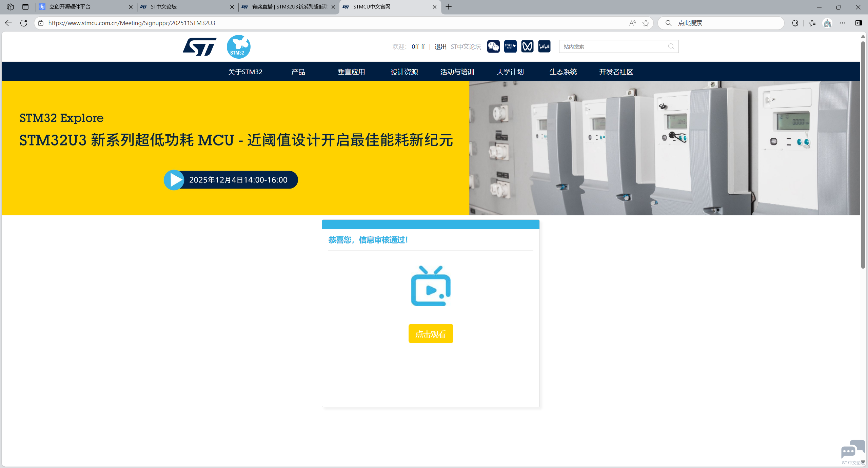868x468 pixels.
Task: Click the blue play icon on banner
Action: click(174, 180)
